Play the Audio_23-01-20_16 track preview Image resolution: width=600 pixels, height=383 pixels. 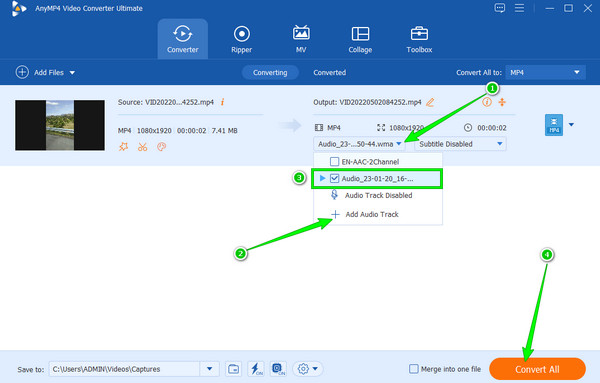(322, 178)
